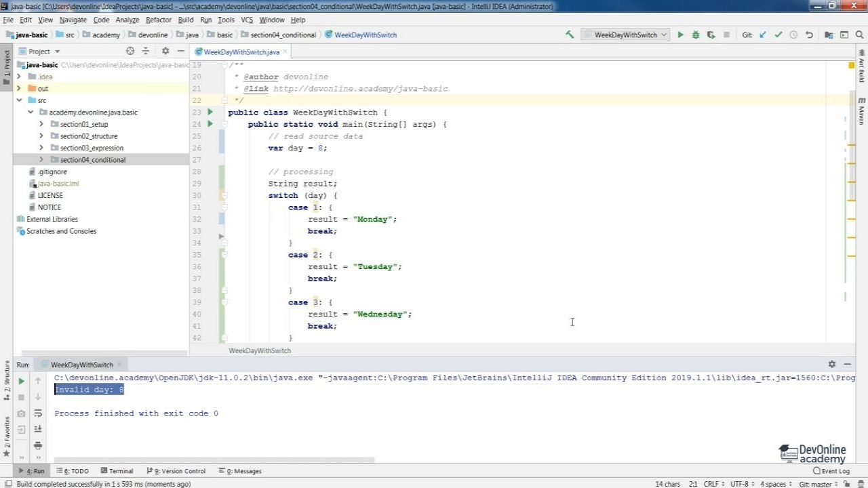
Task: Toggle the Terminal tool window
Action: point(117,470)
